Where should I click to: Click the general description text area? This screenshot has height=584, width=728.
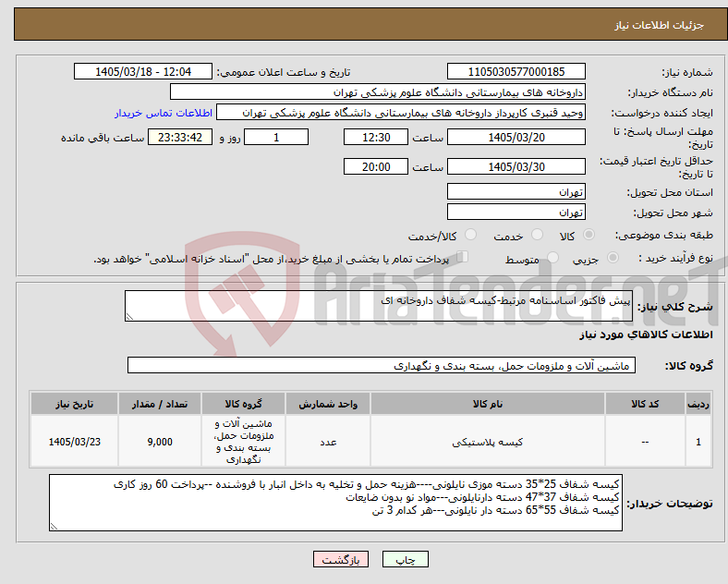click(x=379, y=306)
